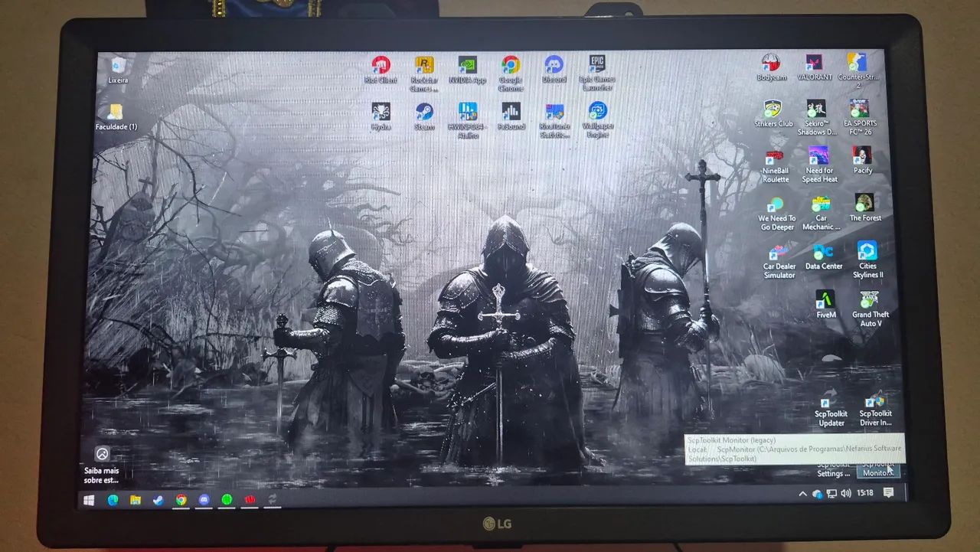Image resolution: width=980 pixels, height=552 pixels.
Task: Select the RivaTuner Statistics desktop icon
Action: coord(554,120)
